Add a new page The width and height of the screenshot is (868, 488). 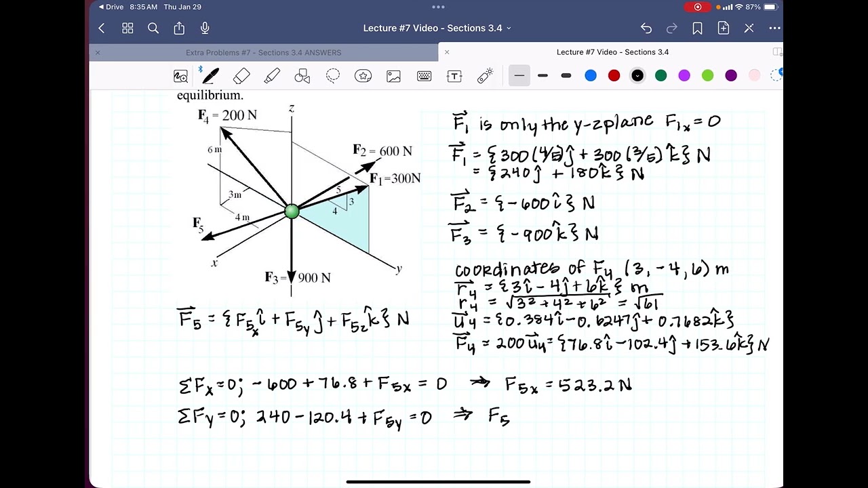point(724,28)
